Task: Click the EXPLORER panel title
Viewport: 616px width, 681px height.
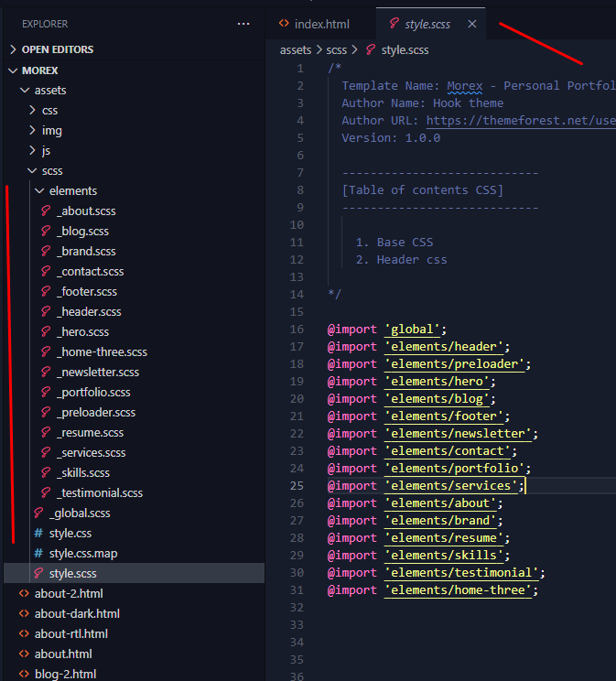Action: click(45, 24)
